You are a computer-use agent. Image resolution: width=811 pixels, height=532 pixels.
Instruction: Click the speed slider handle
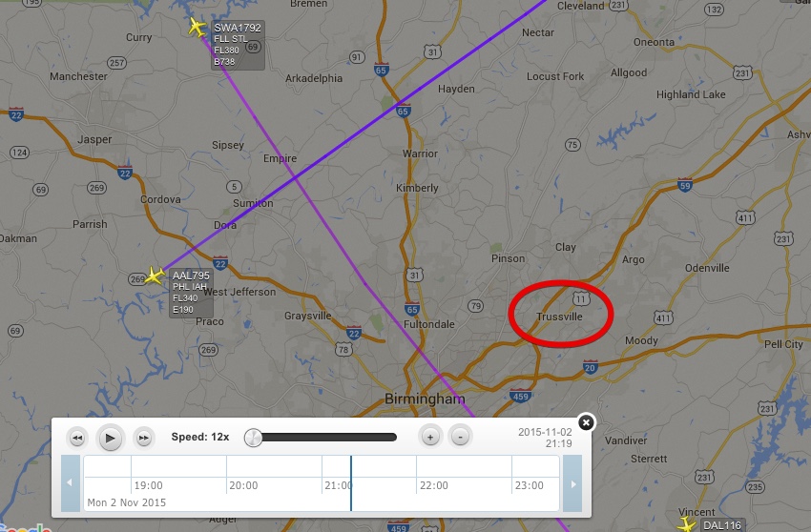253,438
